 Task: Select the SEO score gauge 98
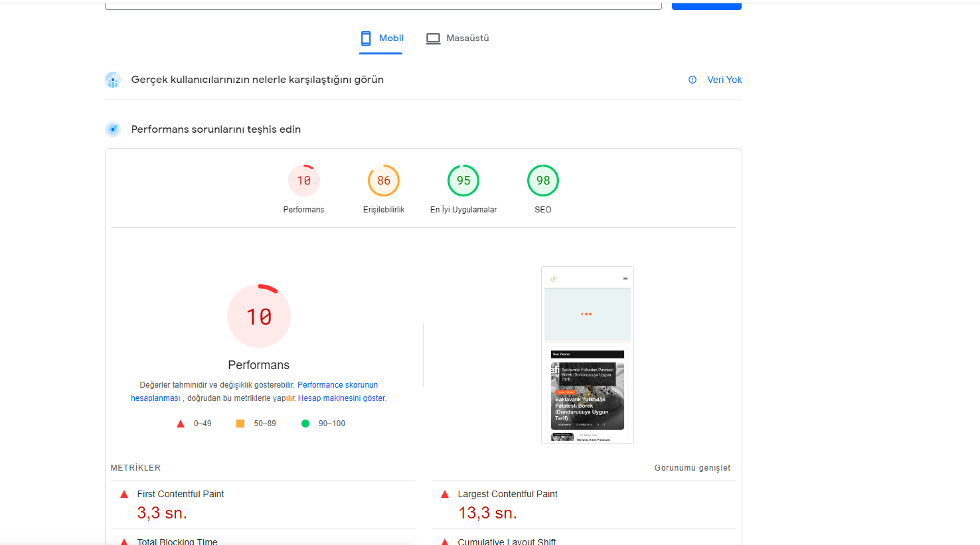pos(543,181)
